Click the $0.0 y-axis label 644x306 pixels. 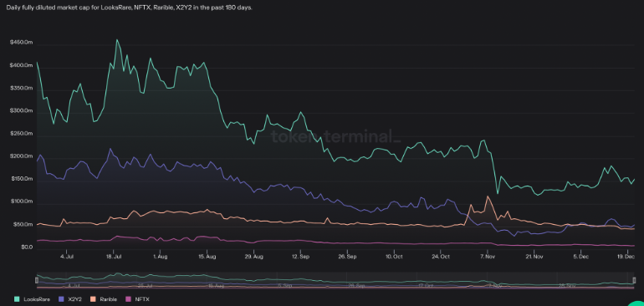[x=26, y=247]
